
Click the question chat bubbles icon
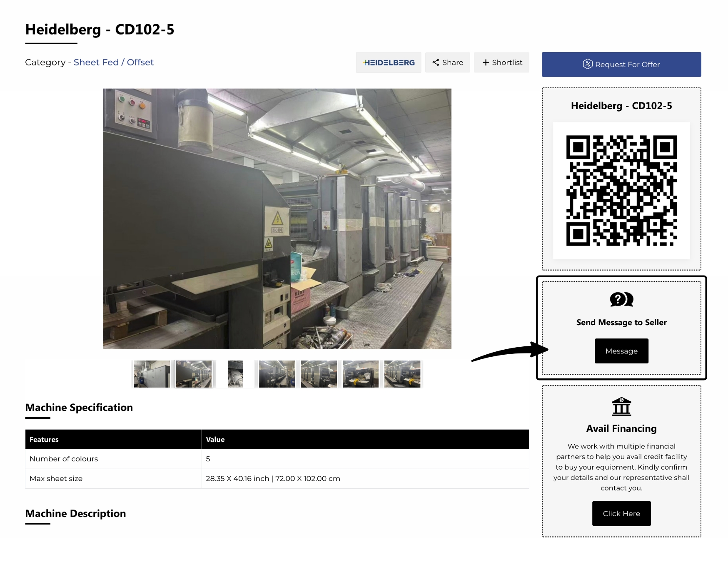[x=621, y=299]
